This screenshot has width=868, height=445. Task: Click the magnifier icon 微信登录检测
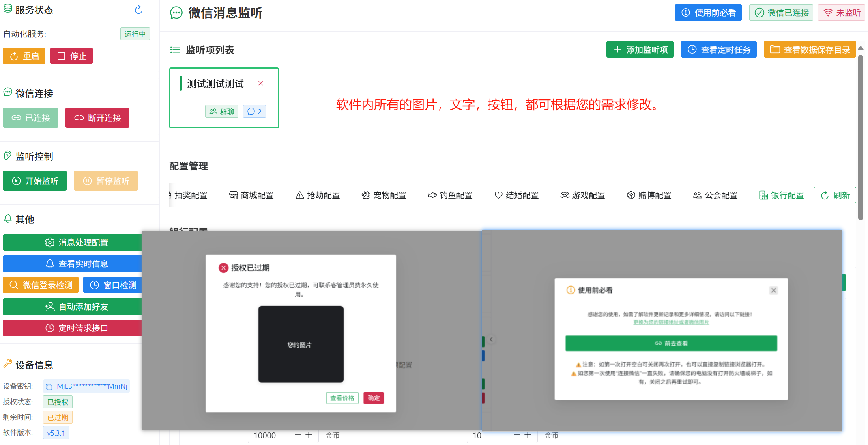(x=14, y=285)
